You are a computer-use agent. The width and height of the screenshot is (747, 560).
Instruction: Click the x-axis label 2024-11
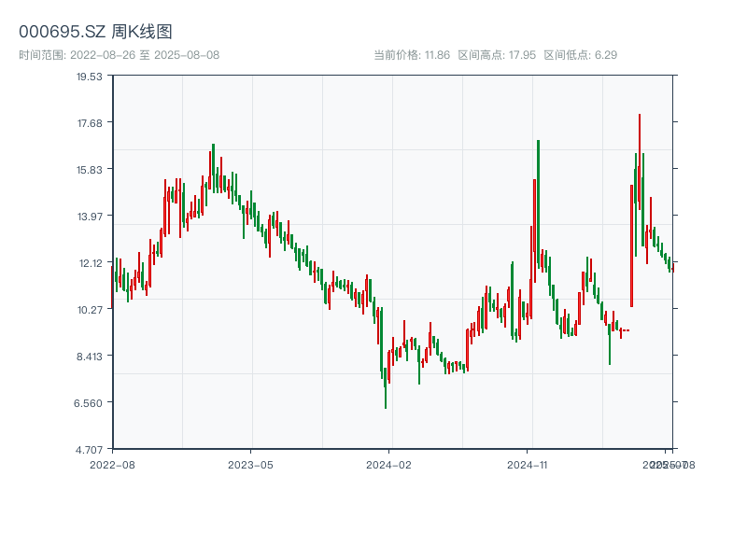[527, 465]
